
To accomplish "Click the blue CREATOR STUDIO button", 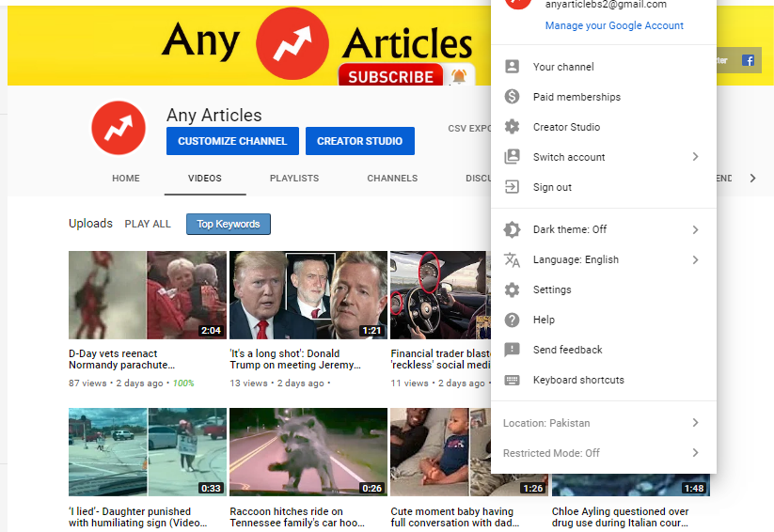I will (360, 141).
